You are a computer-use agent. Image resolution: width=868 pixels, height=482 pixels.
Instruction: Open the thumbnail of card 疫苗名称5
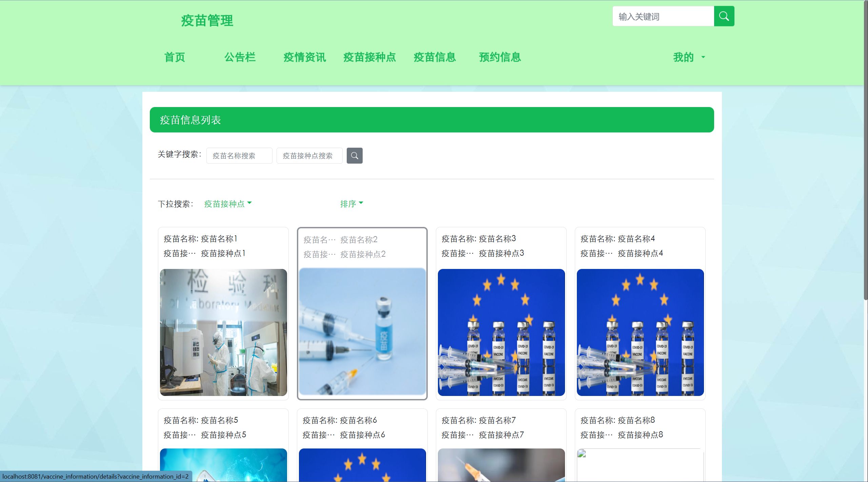(223, 465)
